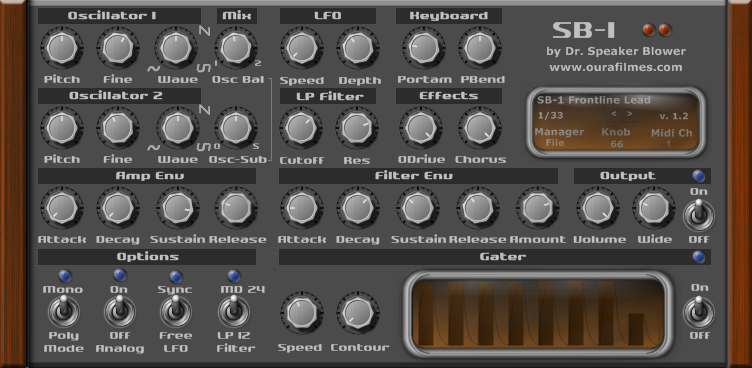Select next preset with right arrow
This screenshot has width=752, height=368.
coord(630,115)
